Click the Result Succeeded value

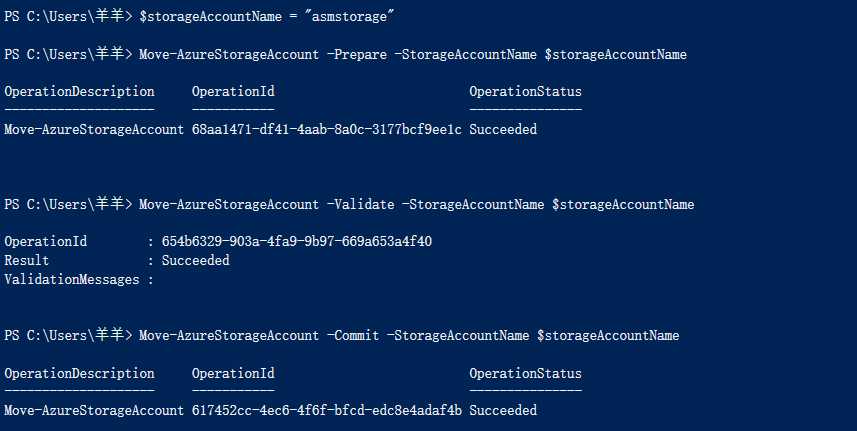pos(196,261)
